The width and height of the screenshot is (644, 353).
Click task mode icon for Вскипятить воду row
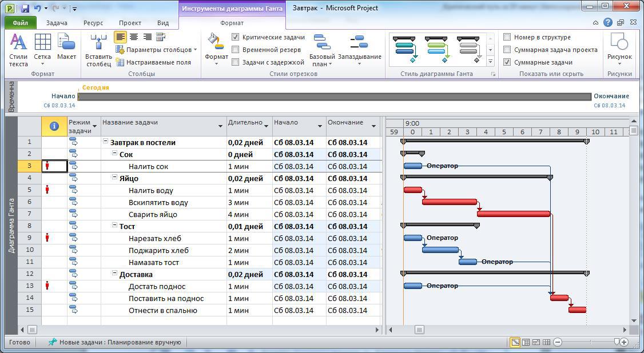click(73, 202)
